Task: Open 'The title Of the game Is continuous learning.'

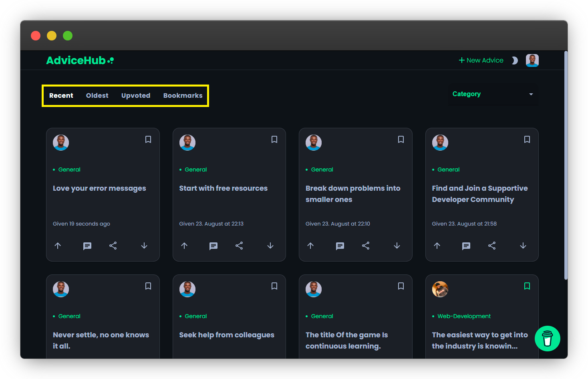Action: [347, 341]
